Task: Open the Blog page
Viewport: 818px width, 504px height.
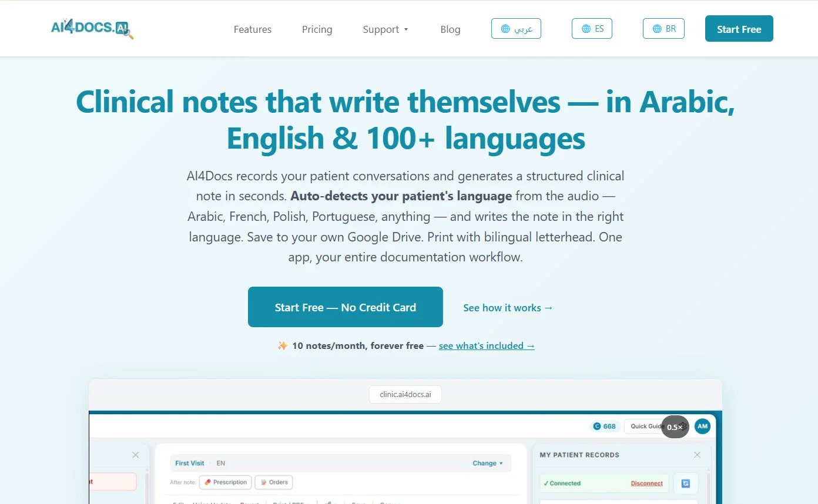Action: pos(450,29)
